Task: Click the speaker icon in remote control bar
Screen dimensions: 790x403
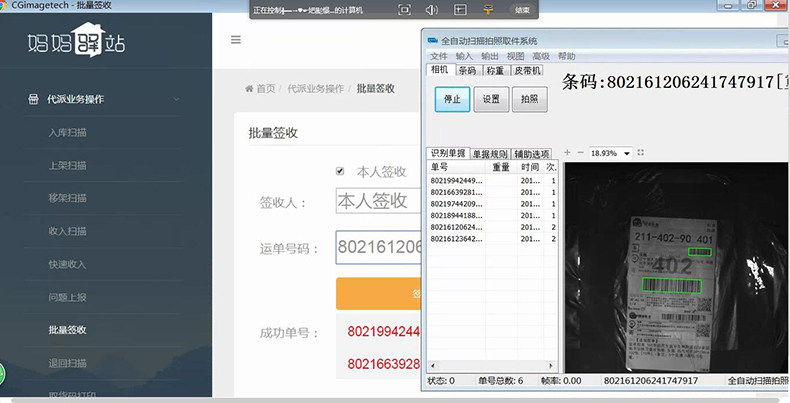Action: coord(432,10)
